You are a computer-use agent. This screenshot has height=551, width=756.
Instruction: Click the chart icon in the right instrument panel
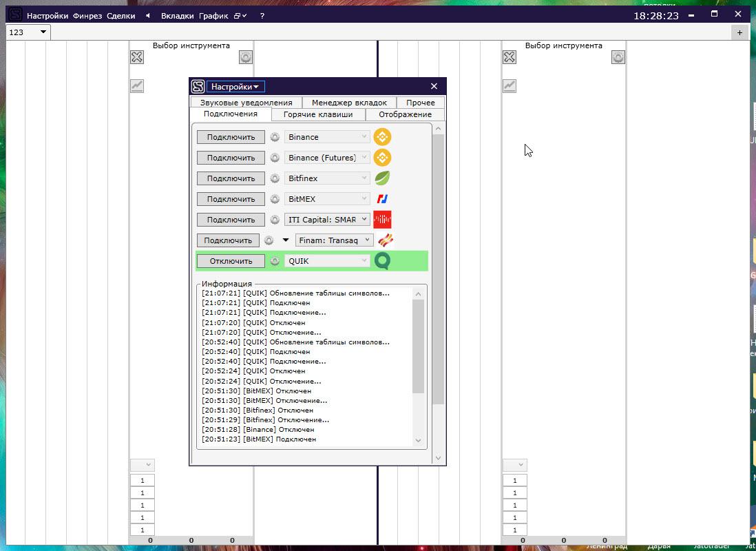click(509, 86)
